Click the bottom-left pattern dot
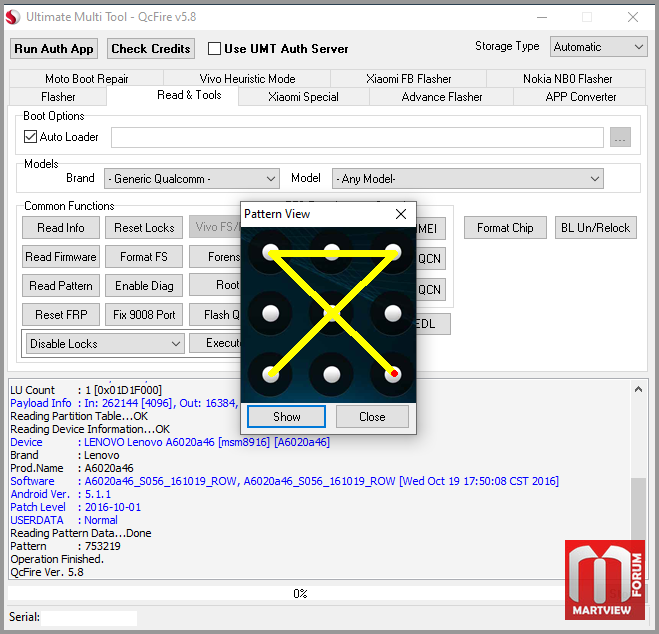Image resolution: width=659 pixels, height=634 pixels. click(270, 374)
